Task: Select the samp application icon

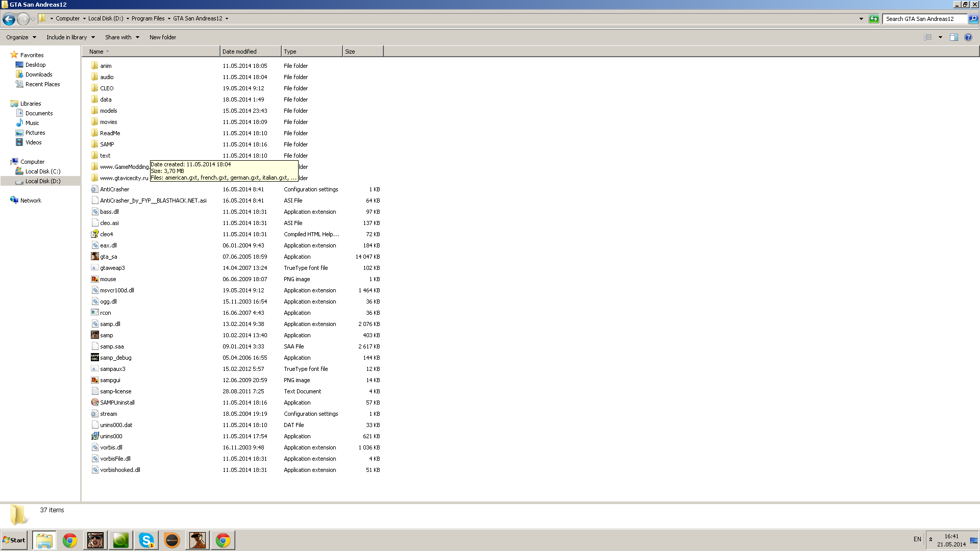Action: pos(94,335)
